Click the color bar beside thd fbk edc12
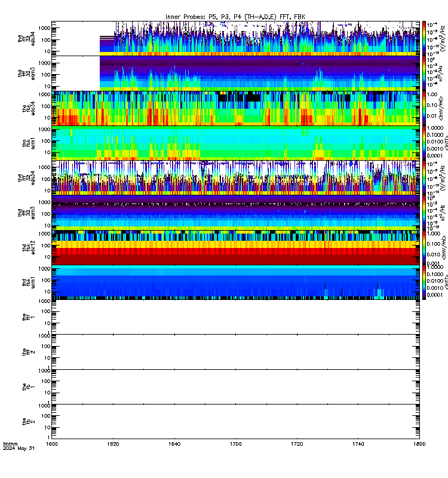Image resolution: width=448 pixels, height=478 pixels. [424, 247]
